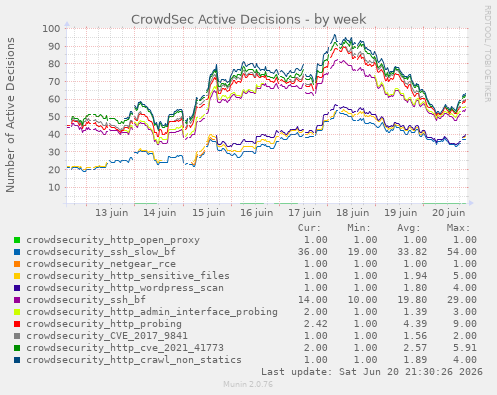Click the 16 juin date label
This screenshot has width=497, height=395.
tap(257, 213)
